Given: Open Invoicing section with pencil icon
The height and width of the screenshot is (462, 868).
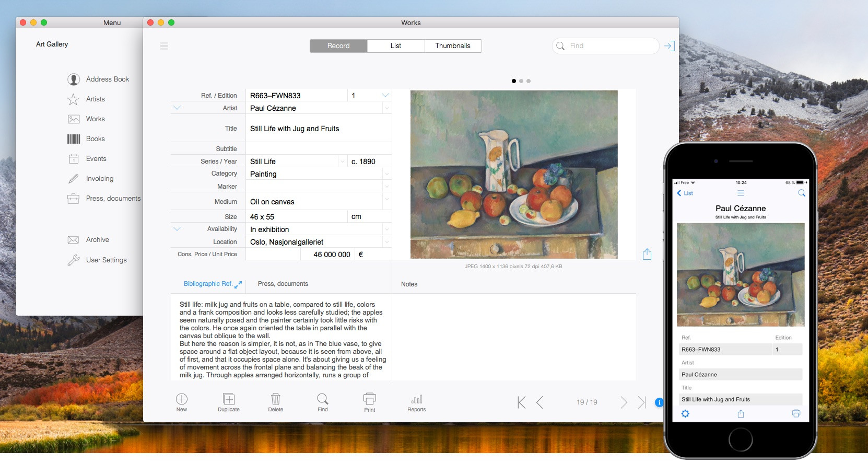Looking at the screenshot, I should (90, 178).
